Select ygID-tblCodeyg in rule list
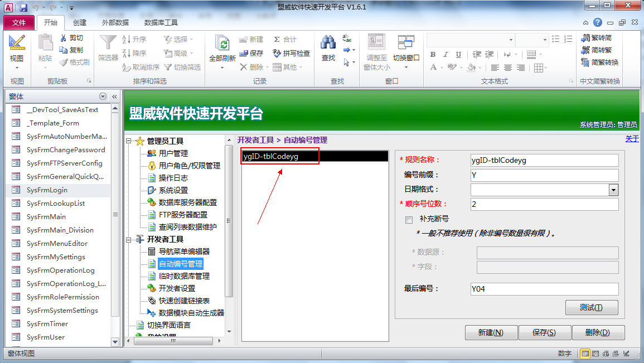The width and height of the screenshot is (644, 363). click(x=314, y=156)
